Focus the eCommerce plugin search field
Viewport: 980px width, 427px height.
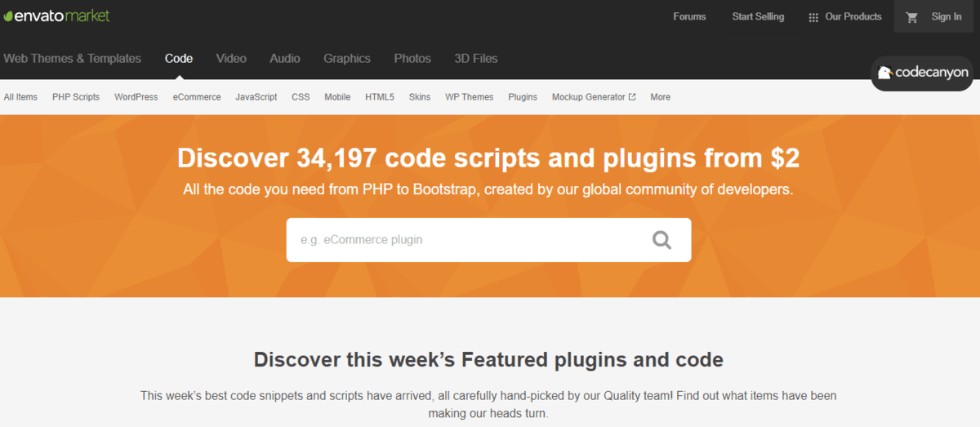pos(488,240)
